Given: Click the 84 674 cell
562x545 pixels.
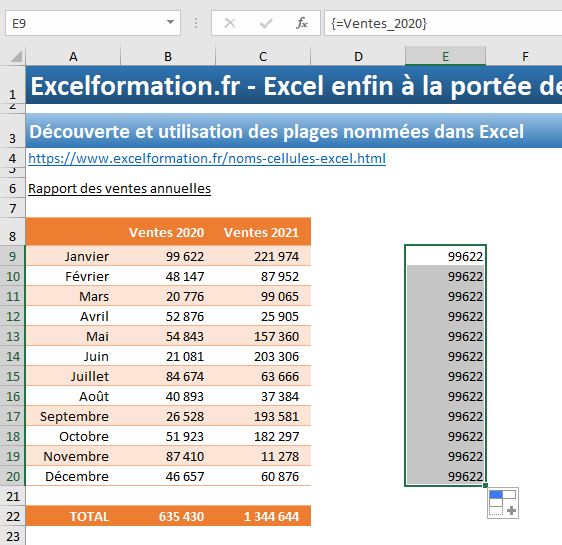Looking at the screenshot, I should 168,376.
